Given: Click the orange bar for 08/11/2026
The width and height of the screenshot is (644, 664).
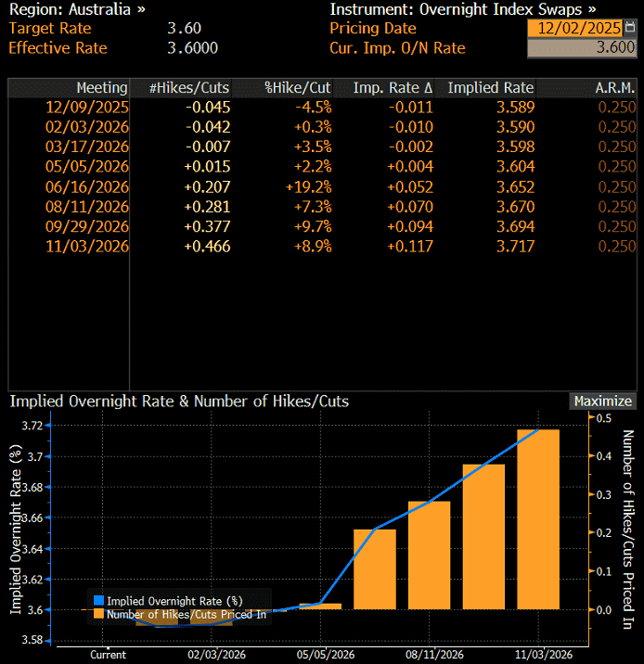Looking at the screenshot, I should (x=430, y=555).
